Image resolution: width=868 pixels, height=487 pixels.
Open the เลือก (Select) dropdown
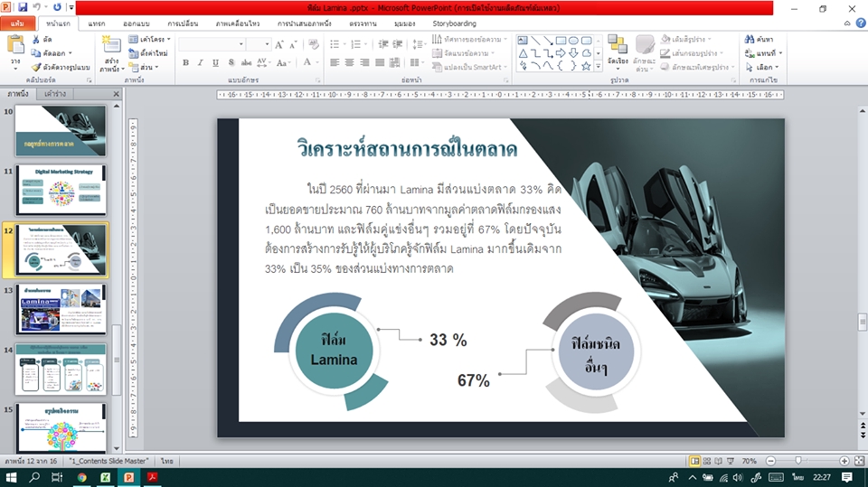click(x=762, y=67)
